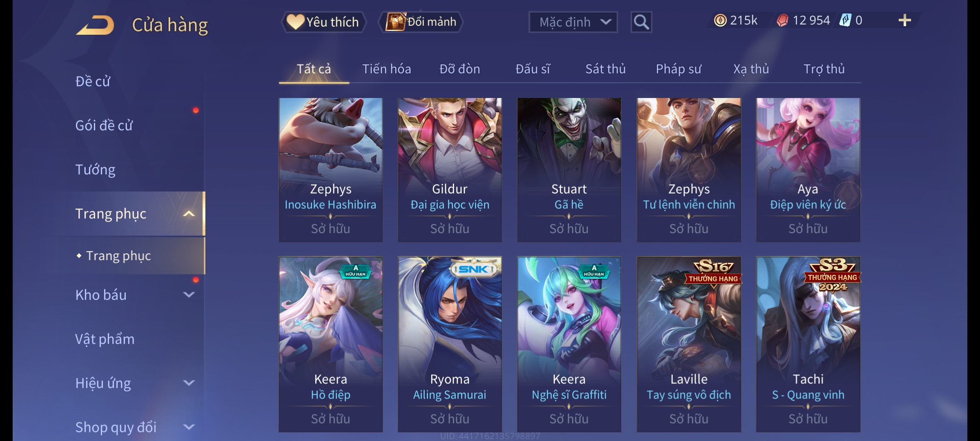Open Tướng in the sidebar
This screenshot has width=980, height=441.
[95, 169]
